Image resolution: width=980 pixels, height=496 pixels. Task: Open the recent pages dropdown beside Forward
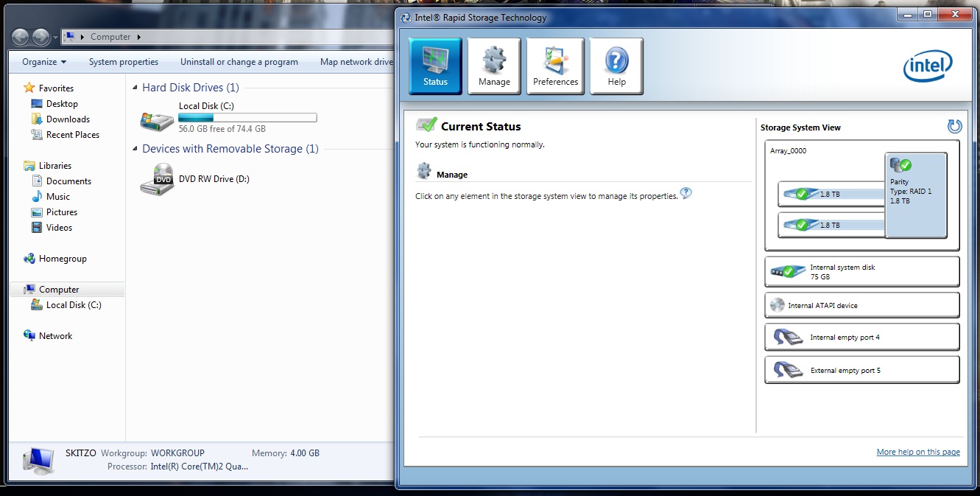coord(56,38)
